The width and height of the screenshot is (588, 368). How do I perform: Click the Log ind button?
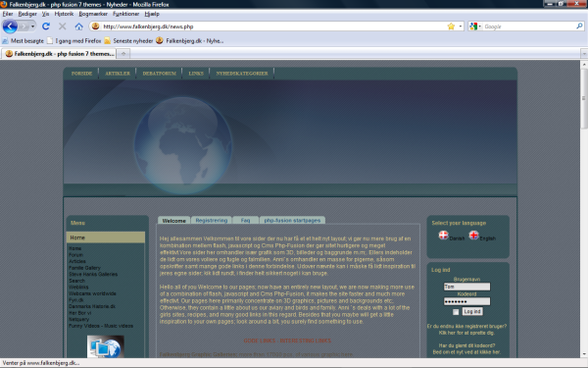pos(472,312)
